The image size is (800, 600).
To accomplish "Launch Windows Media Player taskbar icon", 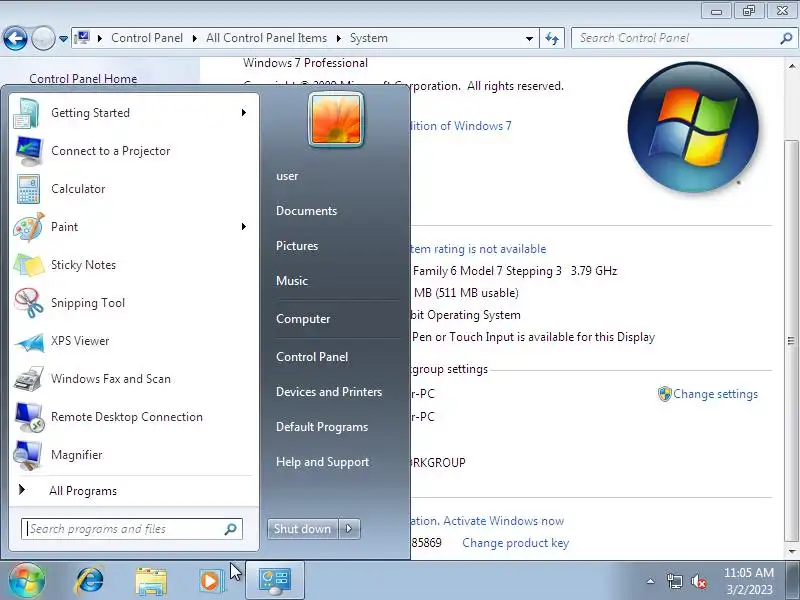I will pyautogui.click(x=211, y=581).
